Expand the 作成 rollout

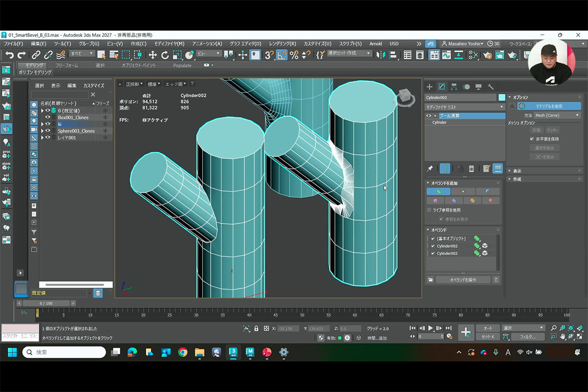pyautogui.click(x=544, y=179)
